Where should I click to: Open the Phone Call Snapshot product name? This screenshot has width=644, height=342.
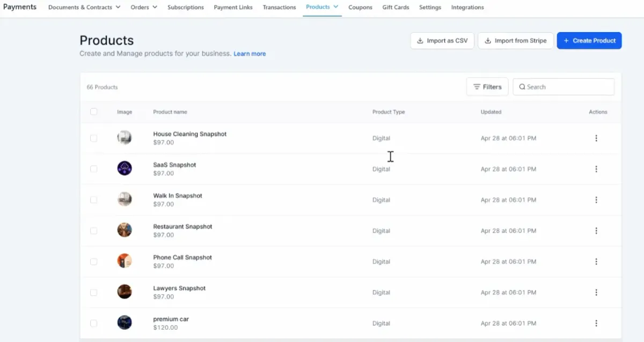(x=182, y=257)
